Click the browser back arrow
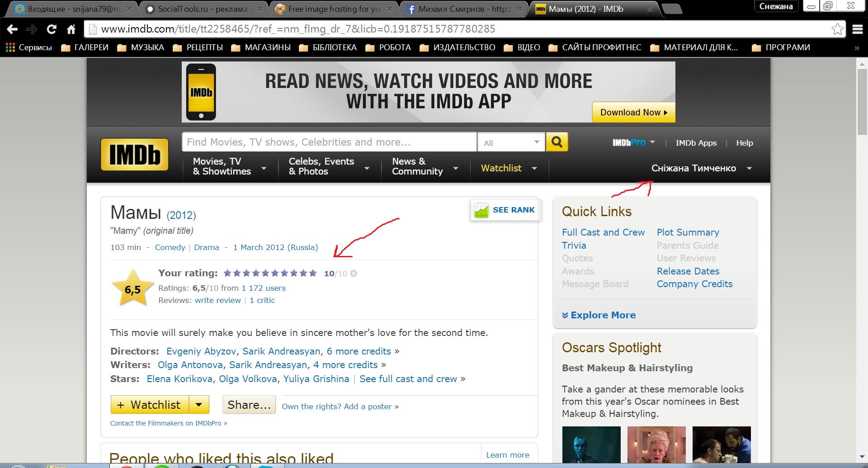Screen dimensions: 868x468 [x=13, y=29]
